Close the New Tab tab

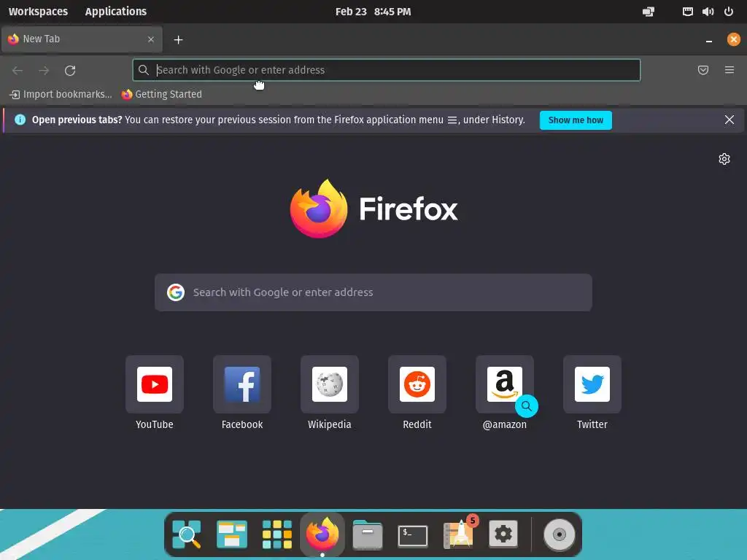pos(151,39)
